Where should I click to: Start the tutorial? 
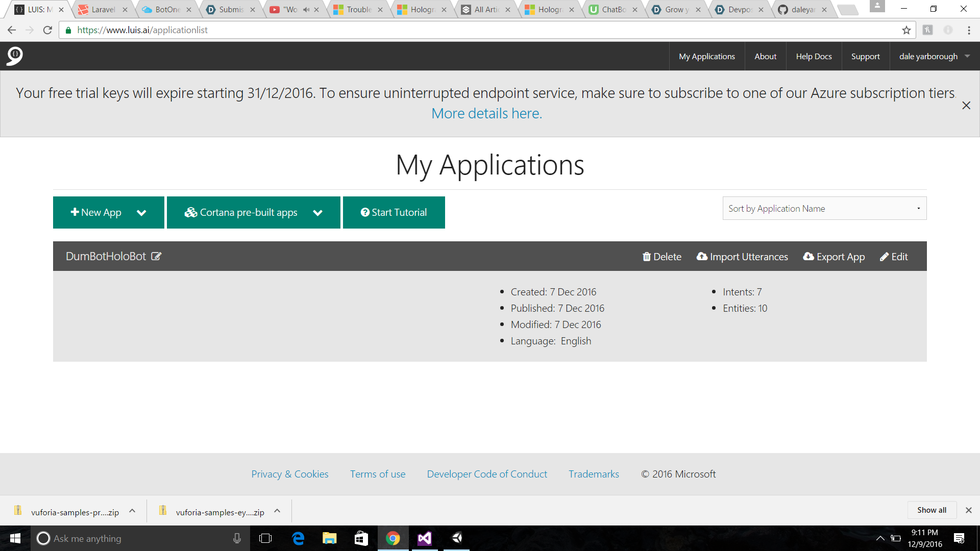coord(394,213)
